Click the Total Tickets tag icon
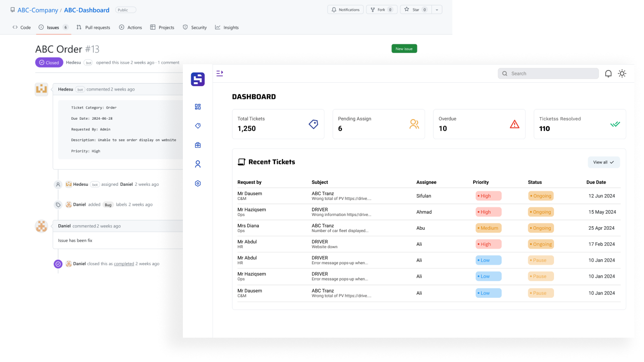 (314, 124)
